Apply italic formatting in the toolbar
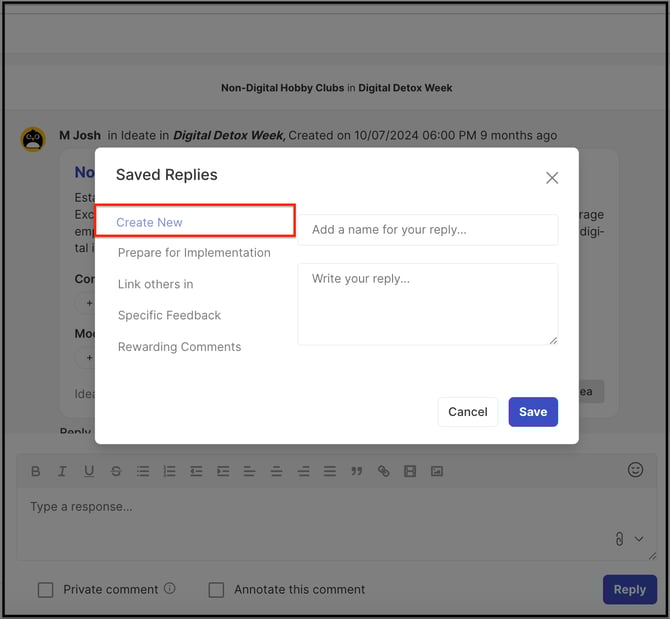 coord(62,471)
